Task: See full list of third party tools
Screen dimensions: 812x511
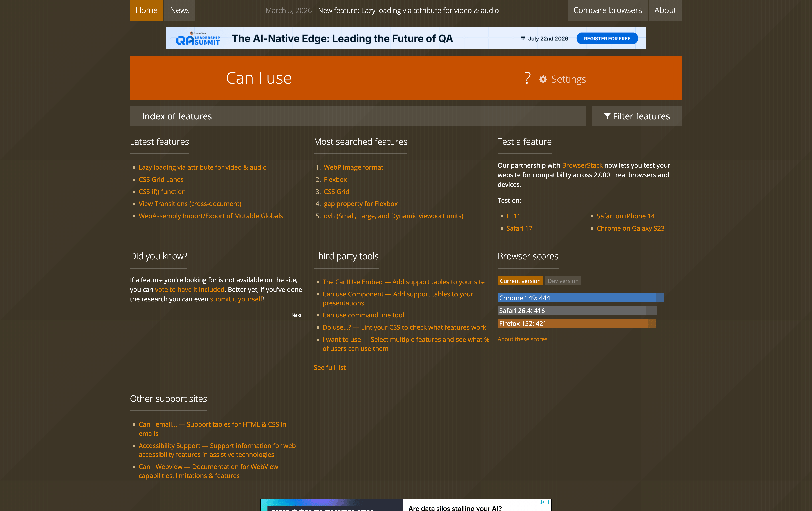Action: click(329, 367)
